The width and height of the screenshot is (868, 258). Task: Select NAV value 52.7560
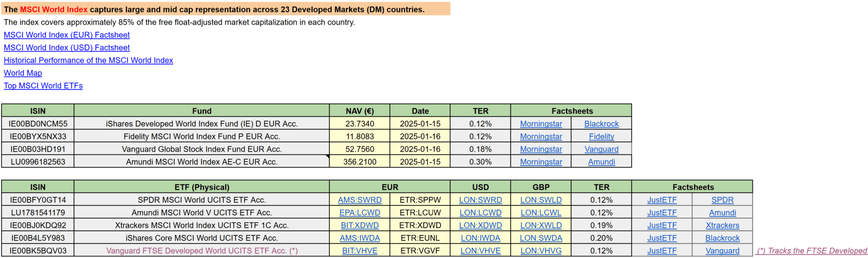coord(360,149)
